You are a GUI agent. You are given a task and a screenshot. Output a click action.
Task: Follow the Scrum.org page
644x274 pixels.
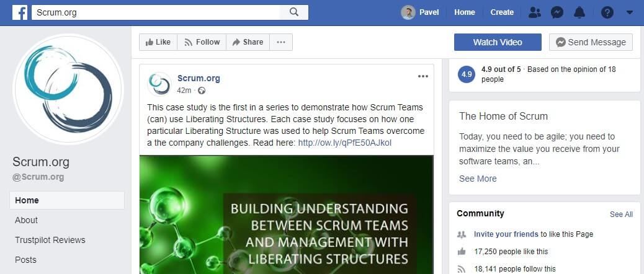(202, 42)
